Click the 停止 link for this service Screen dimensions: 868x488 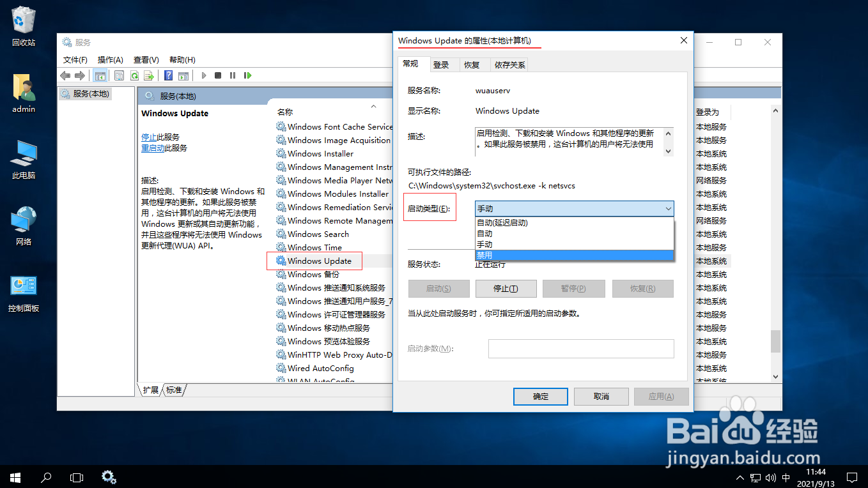149,137
